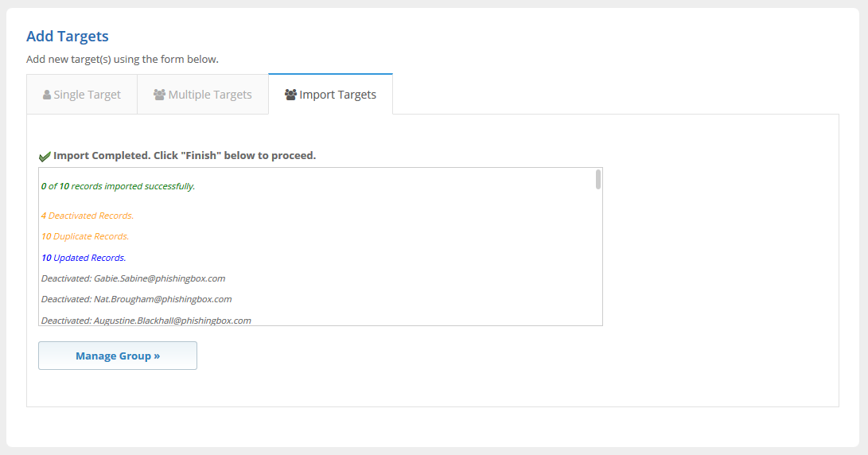
Task: Click the Add Targets heading
Action: [x=68, y=36]
